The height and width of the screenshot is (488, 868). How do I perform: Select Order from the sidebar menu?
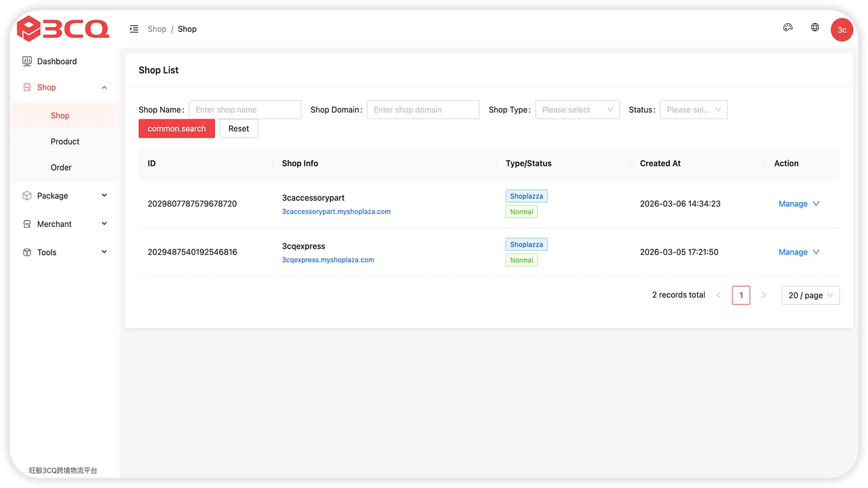tap(61, 167)
